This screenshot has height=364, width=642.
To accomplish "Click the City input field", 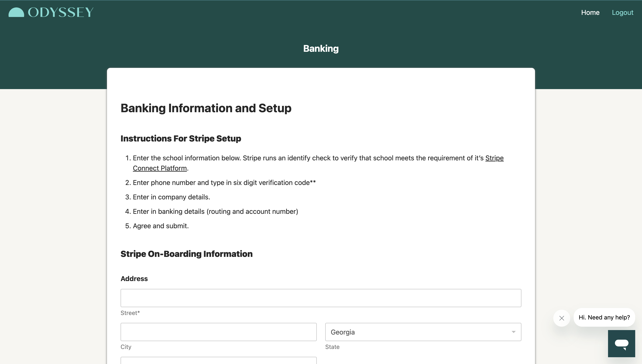I will coord(218,332).
